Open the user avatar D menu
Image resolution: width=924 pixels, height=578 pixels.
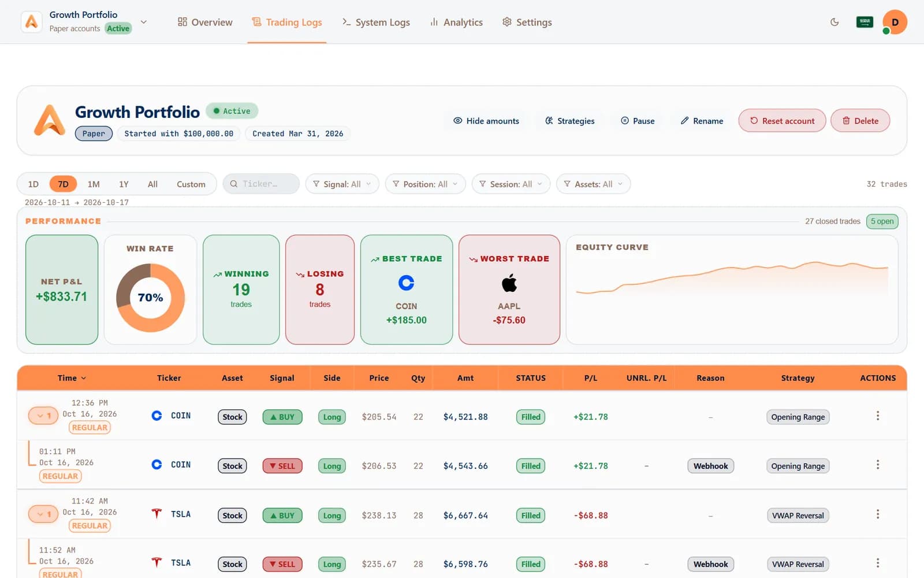tap(895, 22)
